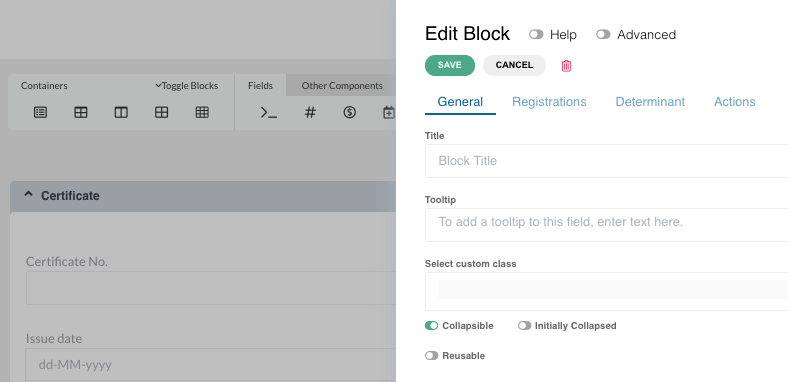Click the Certificate No. label
This screenshot has height=382, width=788.
[x=67, y=262]
